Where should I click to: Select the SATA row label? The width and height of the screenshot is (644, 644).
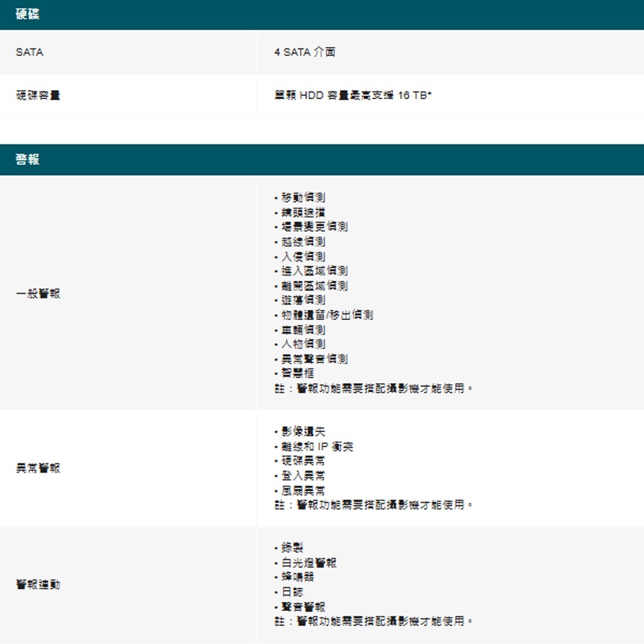coord(30,52)
